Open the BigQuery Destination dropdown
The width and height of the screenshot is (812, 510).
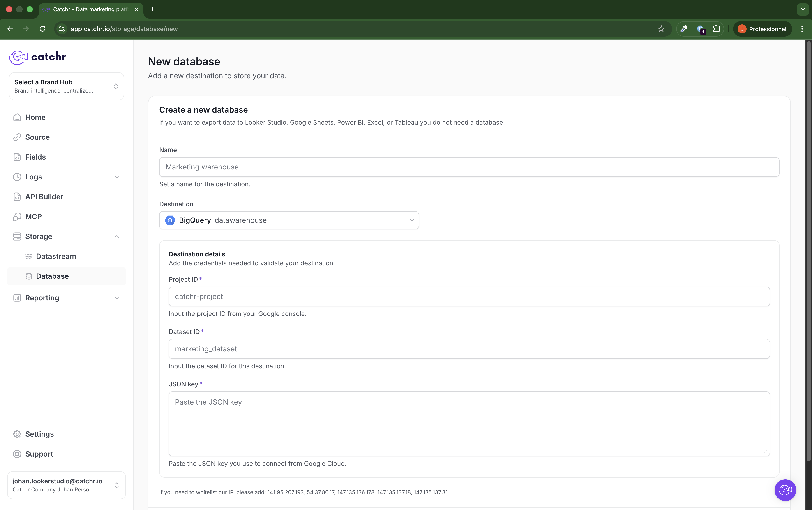[x=289, y=220]
